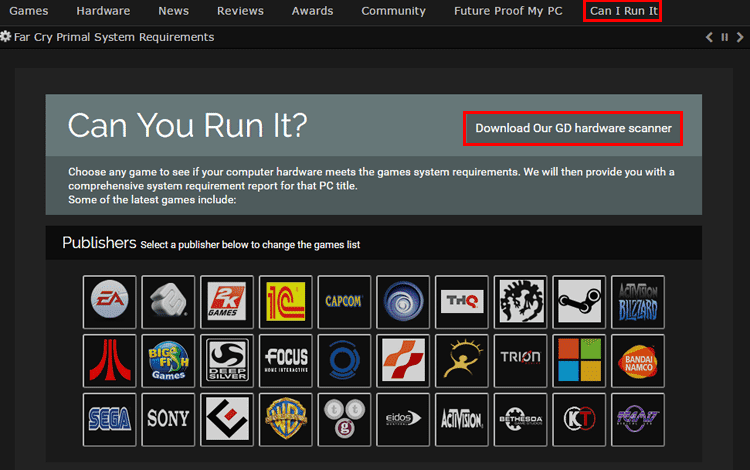Click the gear icon beside Far Cry Primal

coord(5,36)
